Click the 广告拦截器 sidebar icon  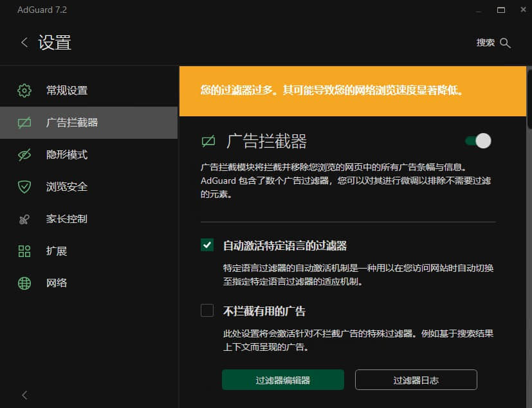tap(24, 123)
